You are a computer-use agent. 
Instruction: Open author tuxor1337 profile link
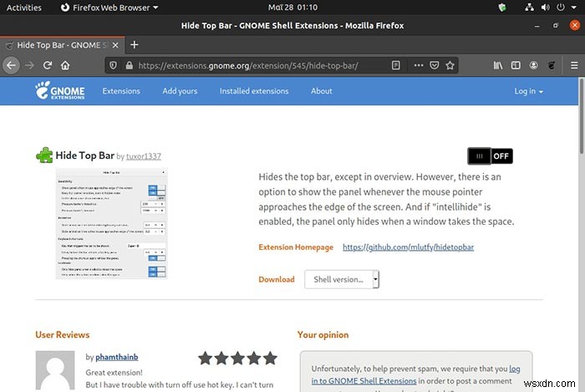144,156
